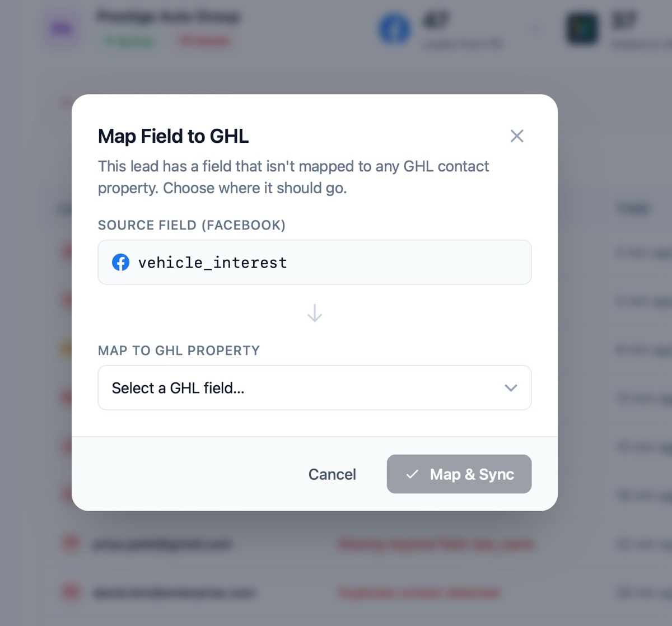Viewport: 672px width, 626px height.
Task: Click an email address in the background lead list
Action: tap(162, 544)
